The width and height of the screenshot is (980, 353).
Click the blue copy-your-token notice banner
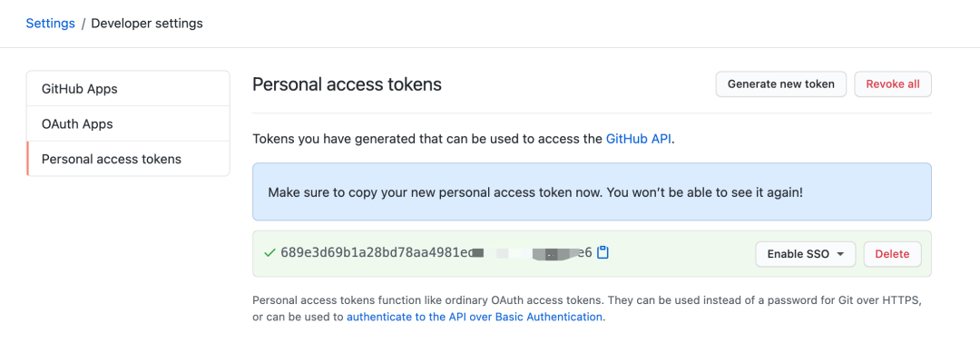pyautogui.click(x=592, y=191)
